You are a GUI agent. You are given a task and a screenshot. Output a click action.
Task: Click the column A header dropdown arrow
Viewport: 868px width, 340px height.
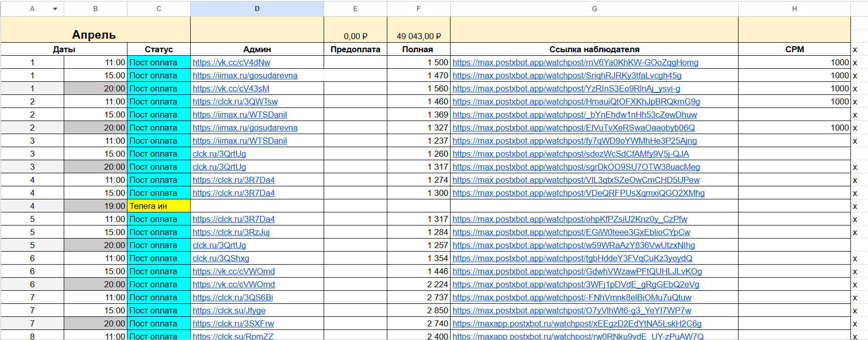tap(55, 9)
